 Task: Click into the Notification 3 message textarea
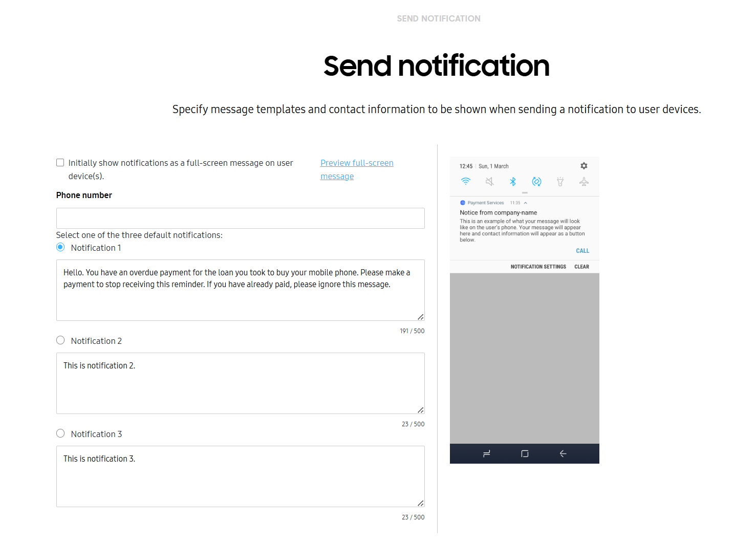(241, 476)
